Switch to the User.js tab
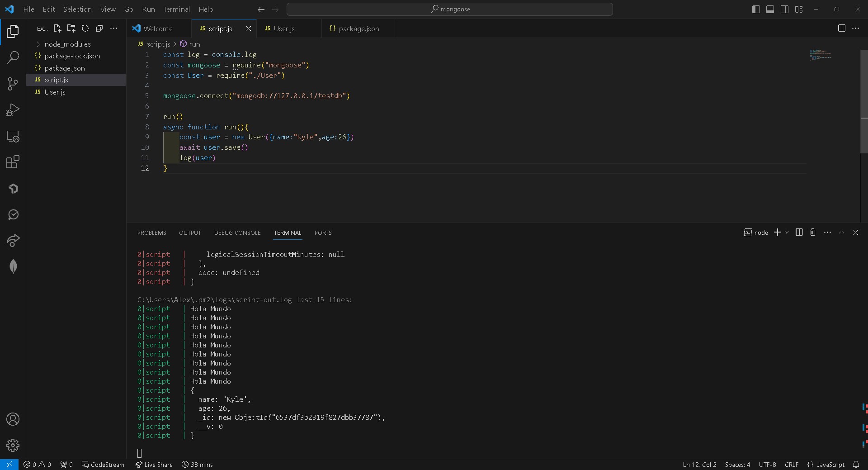 click(283, 28)
